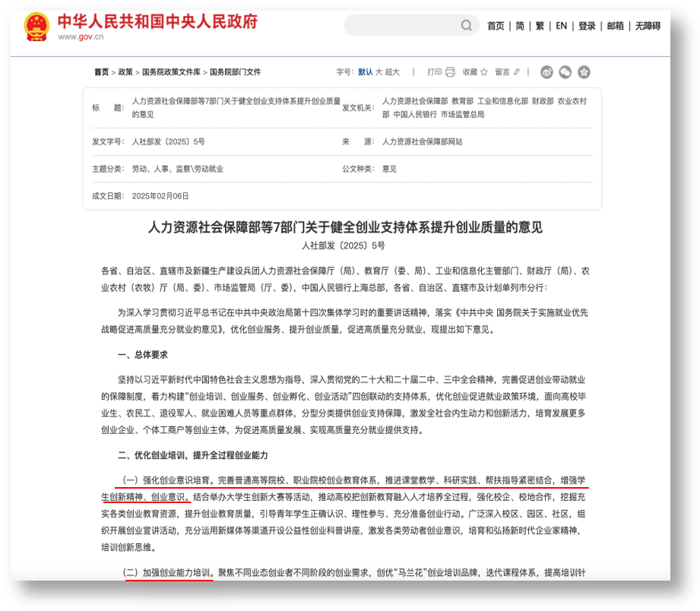Click the date 2025年02月06日
700x611 pixels.
pyautogui.click(x=160, y=196)
